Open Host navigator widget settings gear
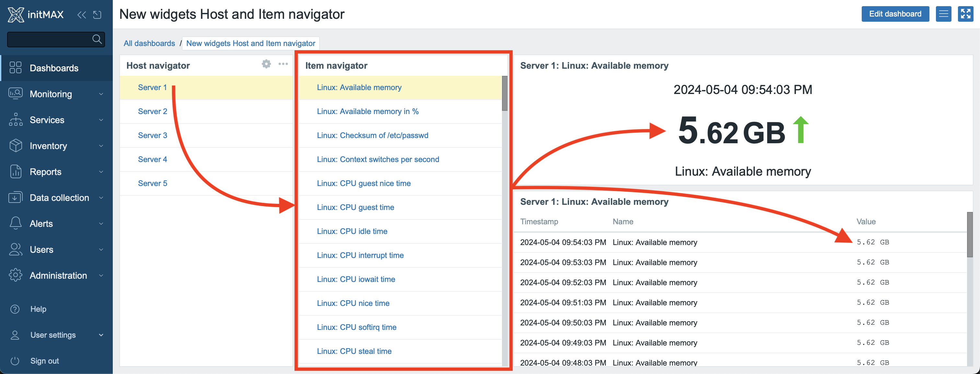The width and height of the screenshot is (980, 374). (x=266, y=64)
